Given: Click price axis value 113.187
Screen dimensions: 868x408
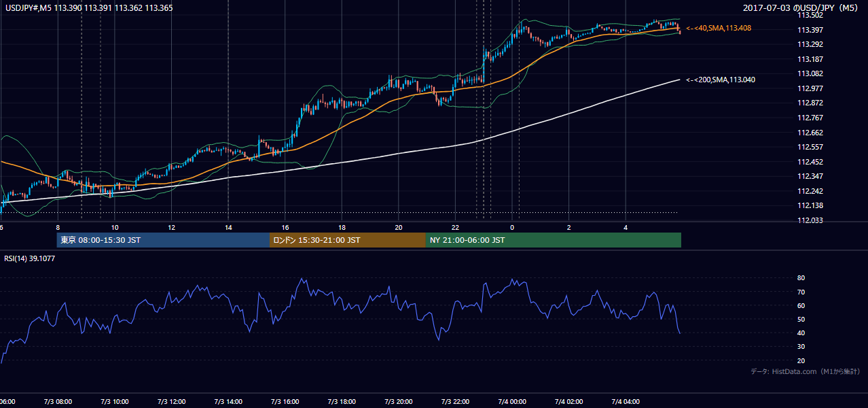Looking at the screenshot, I should coord(810,59).
